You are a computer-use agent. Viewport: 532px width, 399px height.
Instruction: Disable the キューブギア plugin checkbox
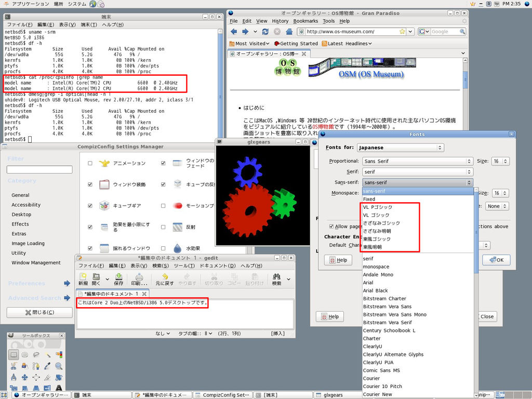pyautogui.click(x=90, y=206)
